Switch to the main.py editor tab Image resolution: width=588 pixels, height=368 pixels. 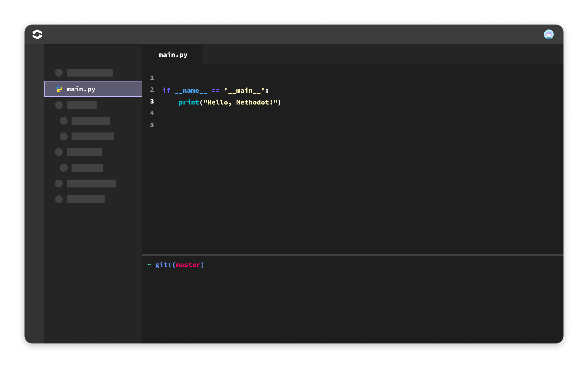173,55
